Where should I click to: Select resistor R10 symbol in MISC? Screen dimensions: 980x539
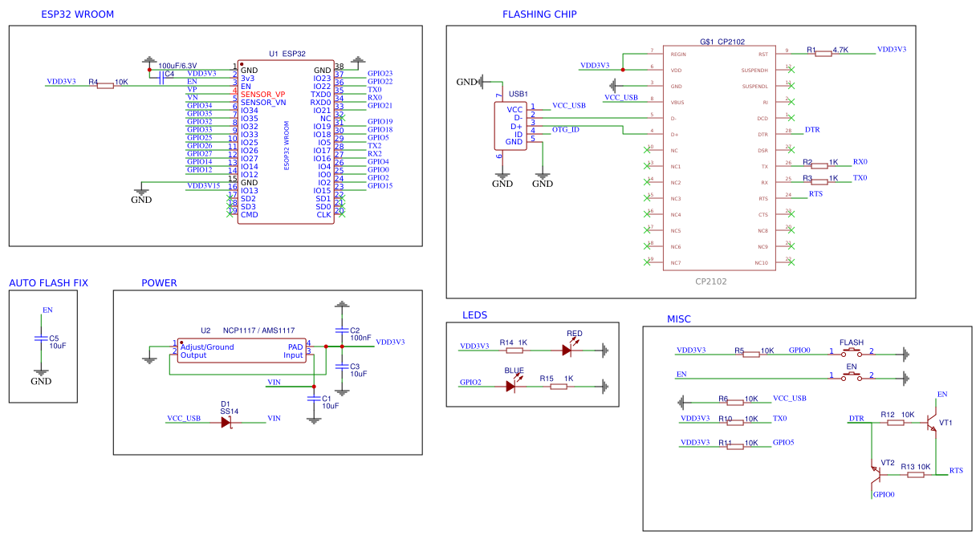735,422
